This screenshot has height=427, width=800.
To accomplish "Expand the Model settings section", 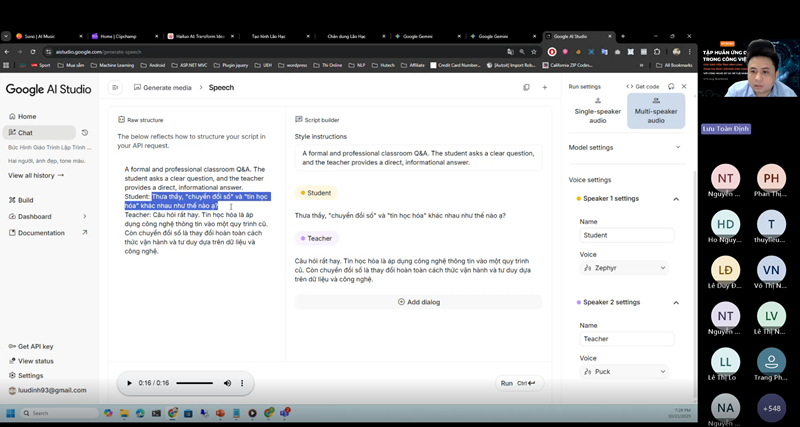I will (x=677, y=147).
